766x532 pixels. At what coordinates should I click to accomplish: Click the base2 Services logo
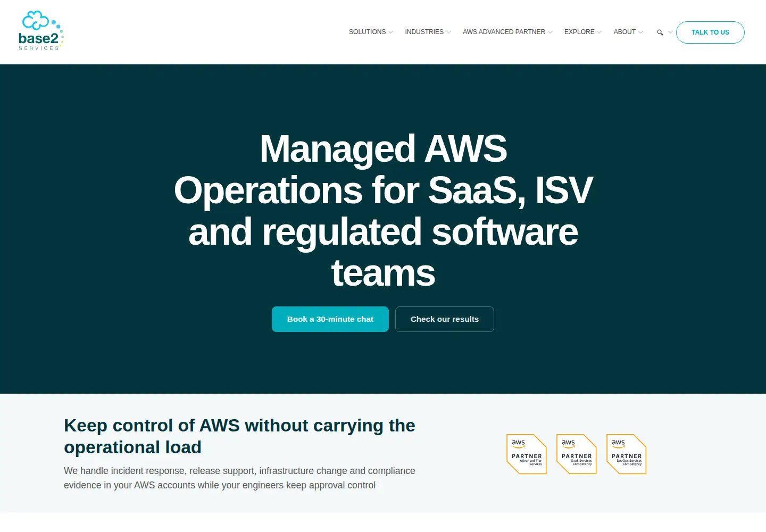coord(41,31)
